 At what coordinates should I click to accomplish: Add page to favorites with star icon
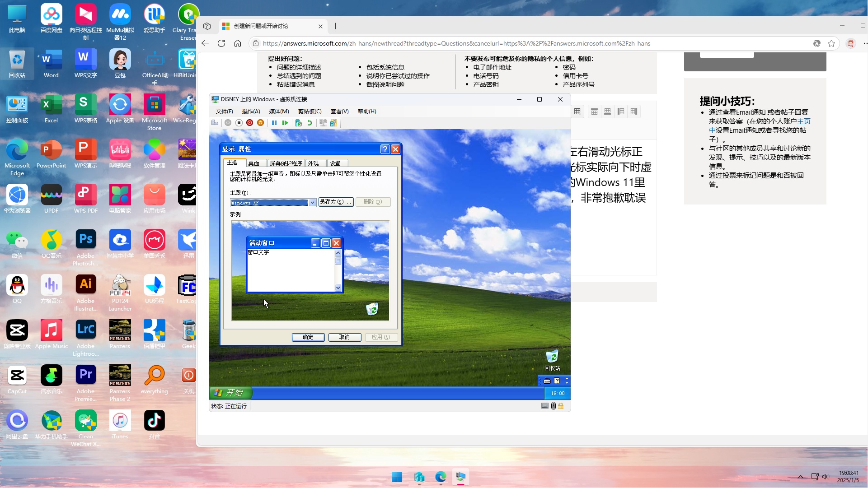coord(831,43)
